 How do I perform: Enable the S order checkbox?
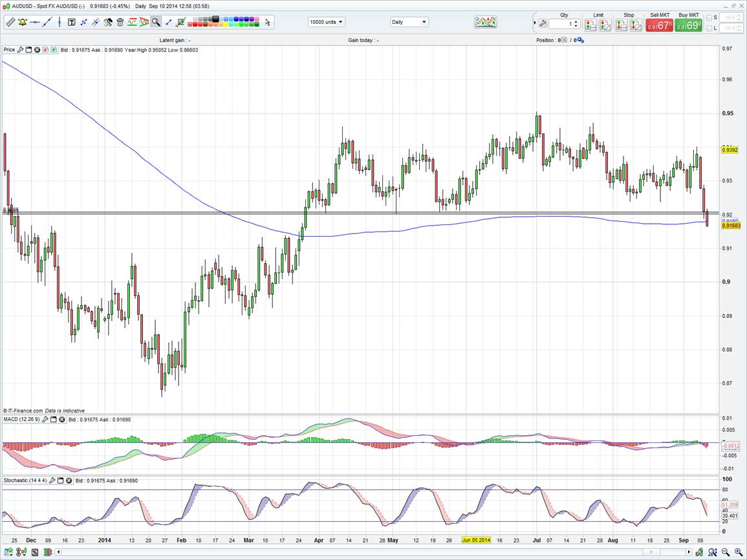coord(709,17)
